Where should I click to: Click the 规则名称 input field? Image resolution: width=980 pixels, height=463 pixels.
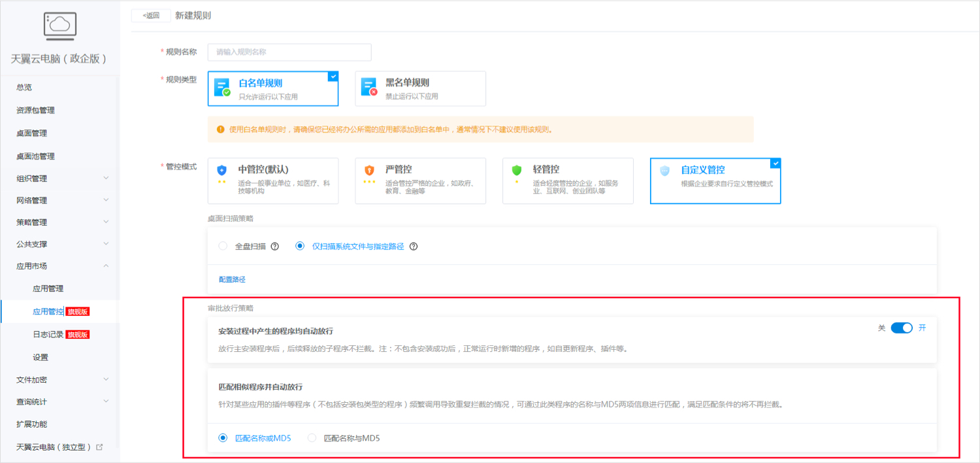click(289, 52)
